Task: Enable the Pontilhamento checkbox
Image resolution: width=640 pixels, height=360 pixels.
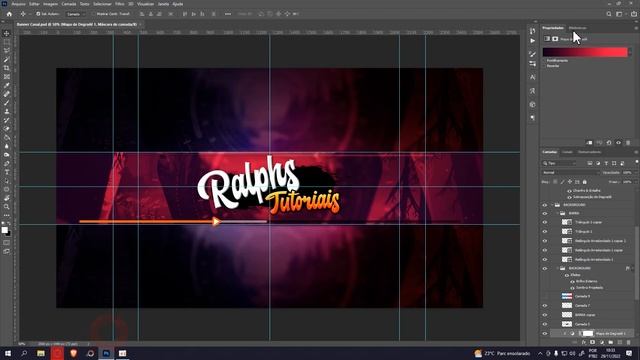Action: click(544, 60)
